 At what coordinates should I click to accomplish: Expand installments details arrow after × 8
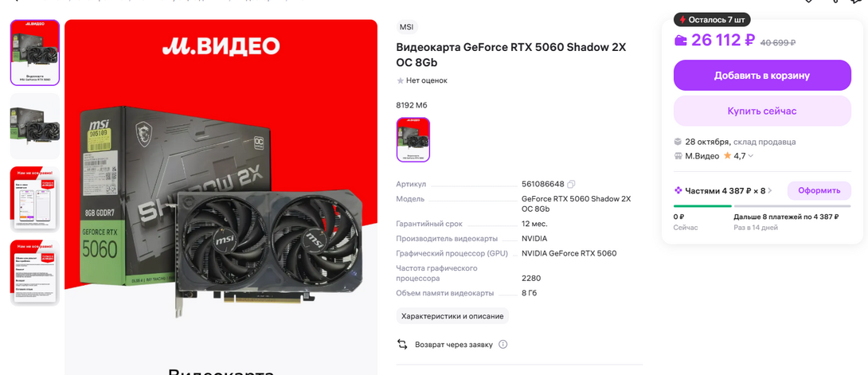coord(770,191)
